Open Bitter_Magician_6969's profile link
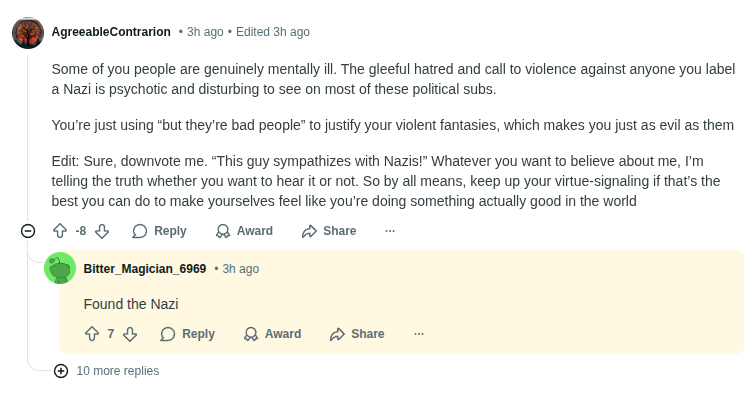 point(145,269)
